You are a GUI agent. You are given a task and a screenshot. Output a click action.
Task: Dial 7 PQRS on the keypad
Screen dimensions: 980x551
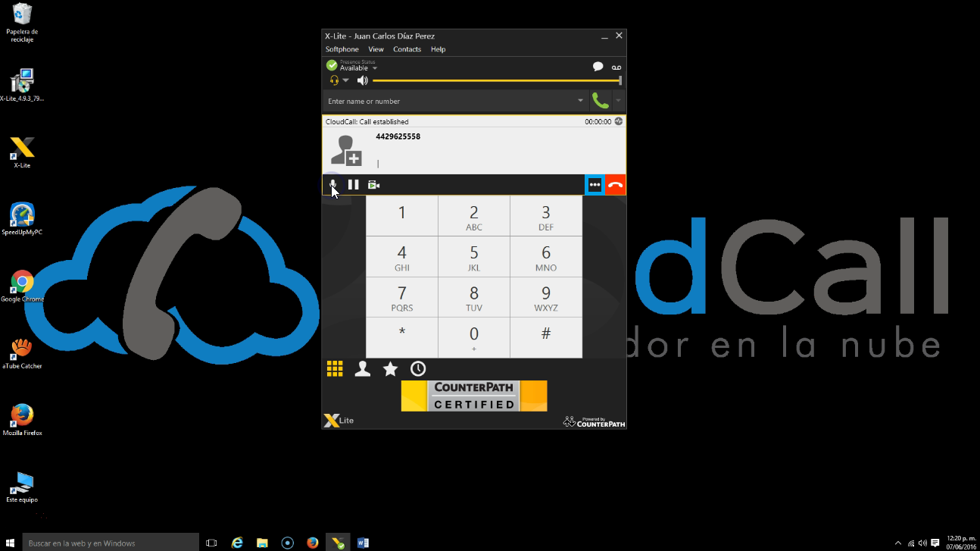coord(402,296)
